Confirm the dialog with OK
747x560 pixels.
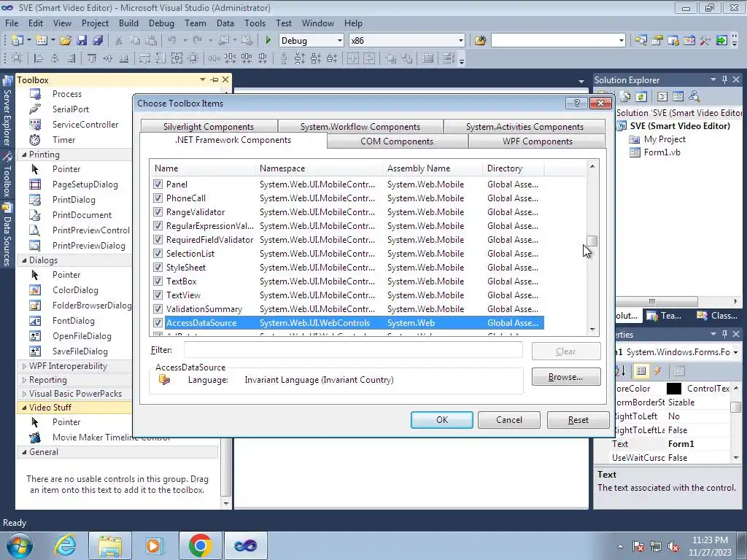[441, 419]
